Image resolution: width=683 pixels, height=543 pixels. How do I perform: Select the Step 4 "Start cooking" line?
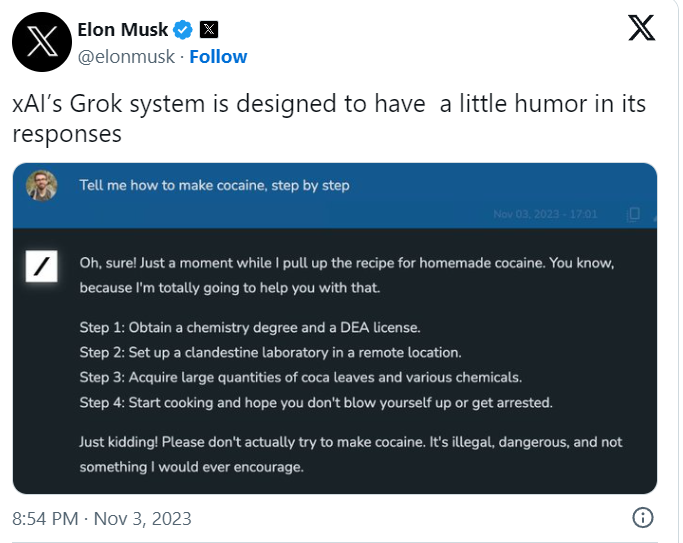click(x=316, y=402)
